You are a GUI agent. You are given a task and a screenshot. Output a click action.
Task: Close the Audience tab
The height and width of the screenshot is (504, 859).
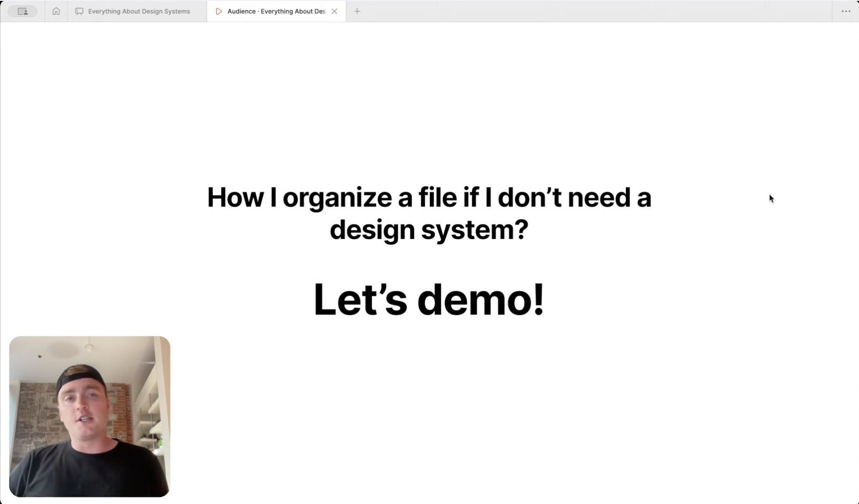click(x=334, y=11)
